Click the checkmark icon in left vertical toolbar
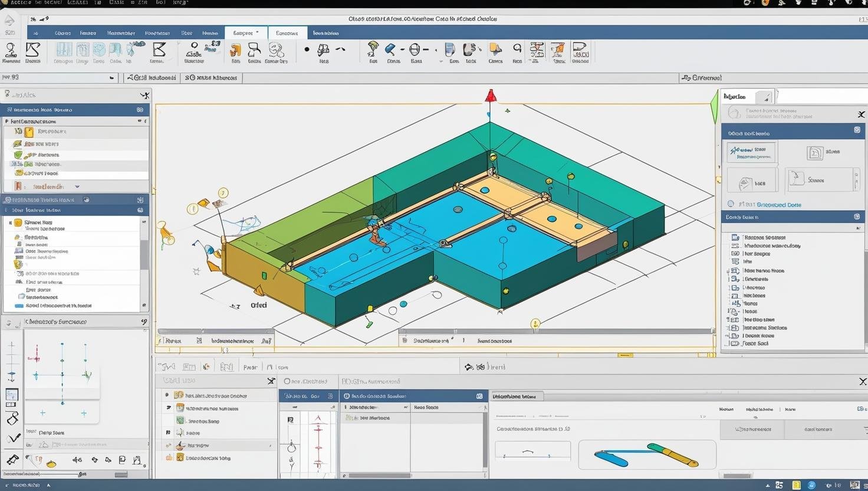This screenshot has width=868, height=491. point(13,438)
